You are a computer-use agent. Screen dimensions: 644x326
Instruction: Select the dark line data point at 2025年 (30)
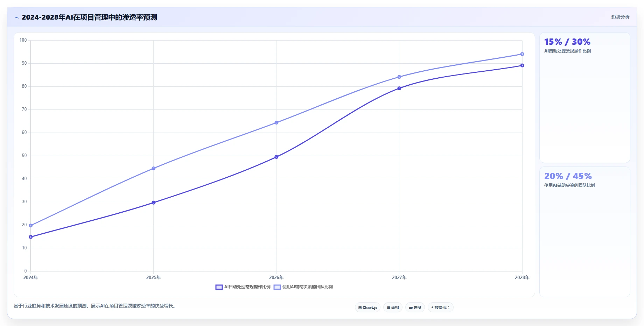point(154,203)
